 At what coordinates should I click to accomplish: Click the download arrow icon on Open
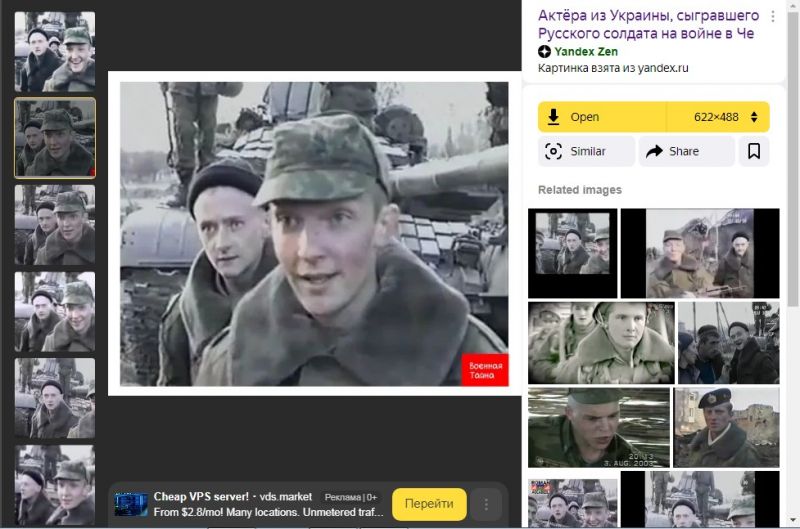[553, 117]
